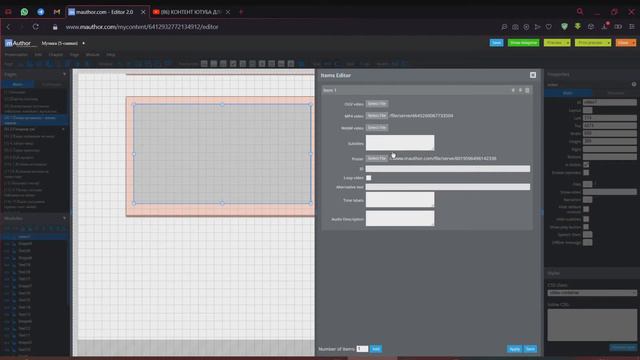
Task: Focus the Left field in Properties
Action: pos(609,118)
